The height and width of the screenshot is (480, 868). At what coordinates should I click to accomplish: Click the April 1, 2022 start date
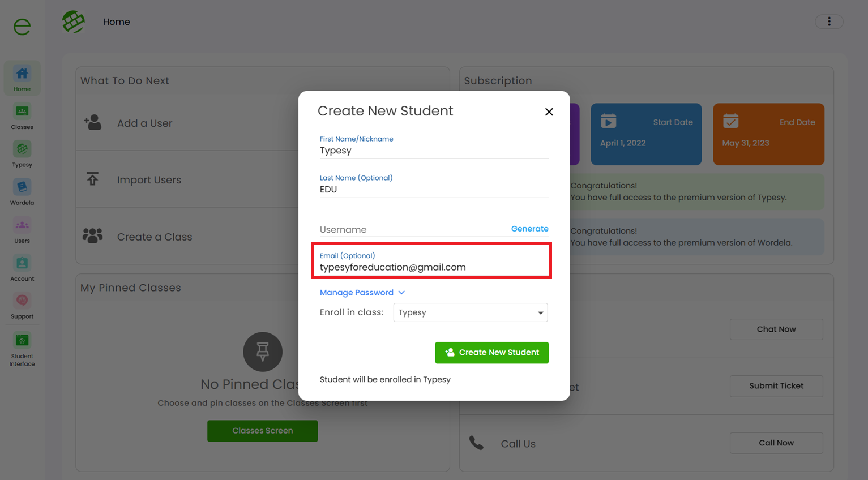click(x=623, y=143)
